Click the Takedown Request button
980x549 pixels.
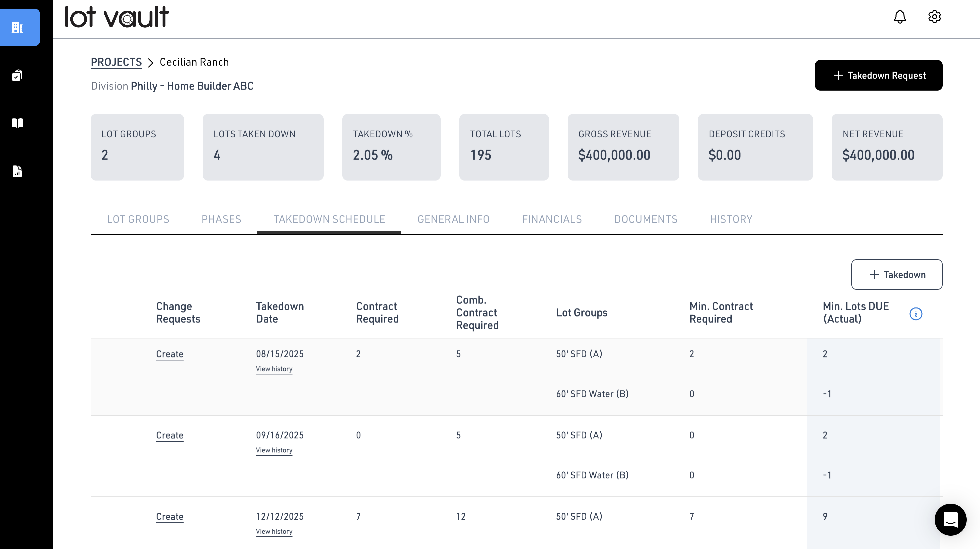click(878, 75)
